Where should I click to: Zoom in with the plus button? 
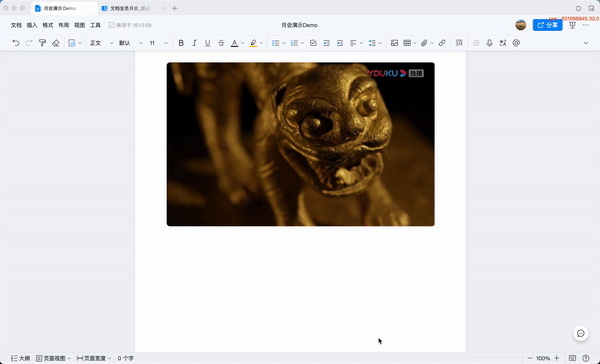[557, 358]
